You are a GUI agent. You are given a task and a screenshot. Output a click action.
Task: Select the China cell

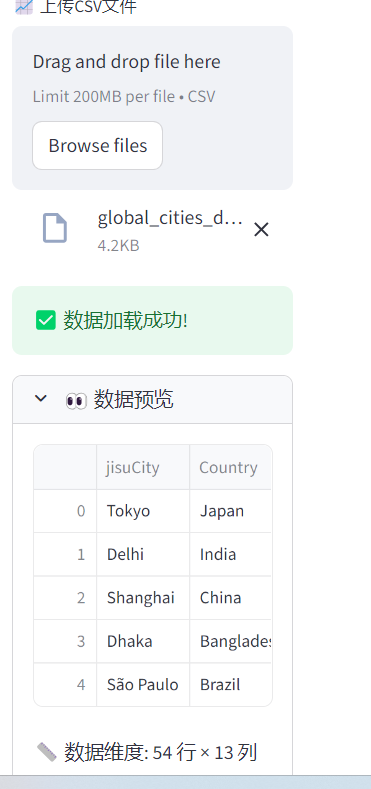(231, 597)
